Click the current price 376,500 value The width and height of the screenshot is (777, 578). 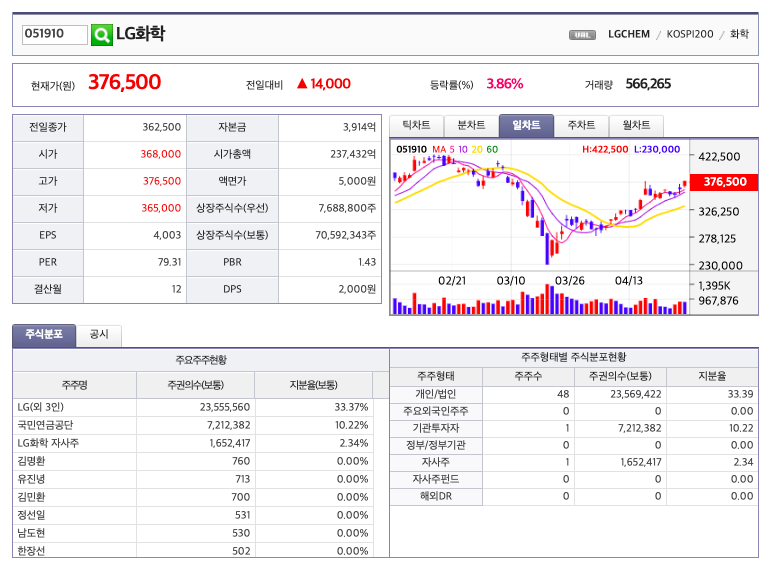pyautogui.click(x=124, y=82)
